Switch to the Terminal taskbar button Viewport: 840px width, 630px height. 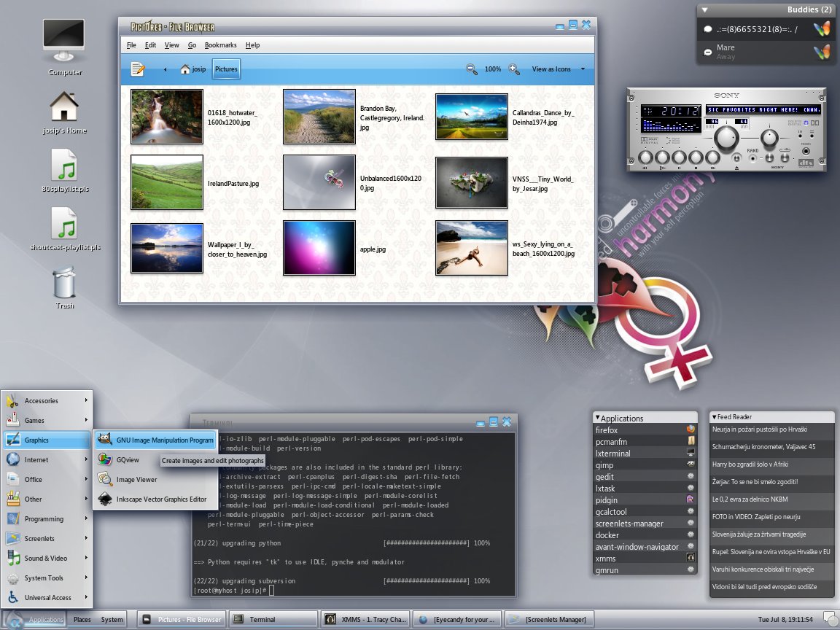pos(273,619)
